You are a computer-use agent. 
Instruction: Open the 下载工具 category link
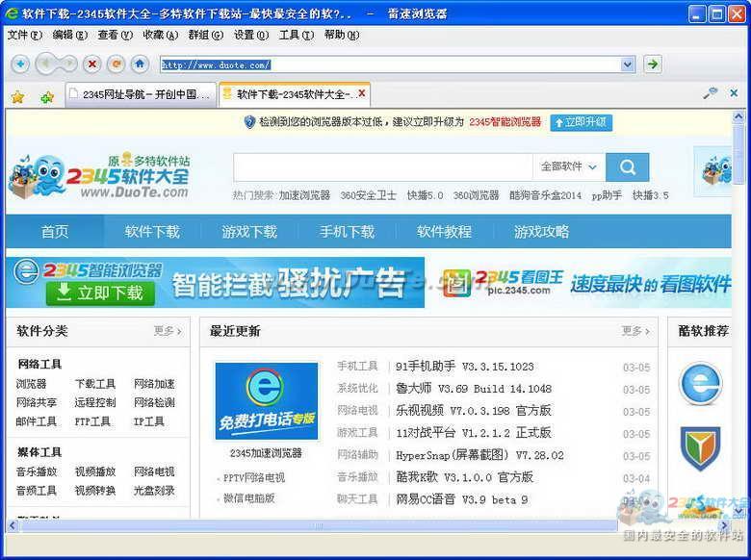point(94,384)
